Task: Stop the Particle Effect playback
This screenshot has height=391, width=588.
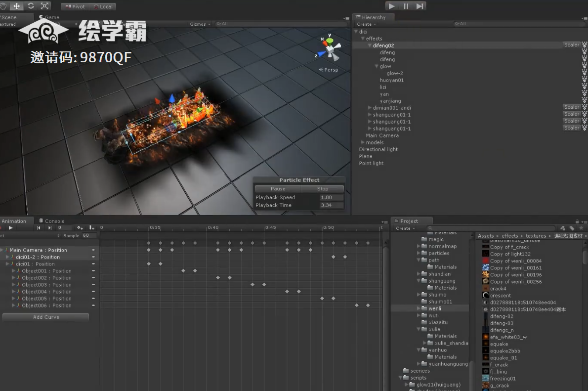Action: pyautogui.click(x=323, y=189)
